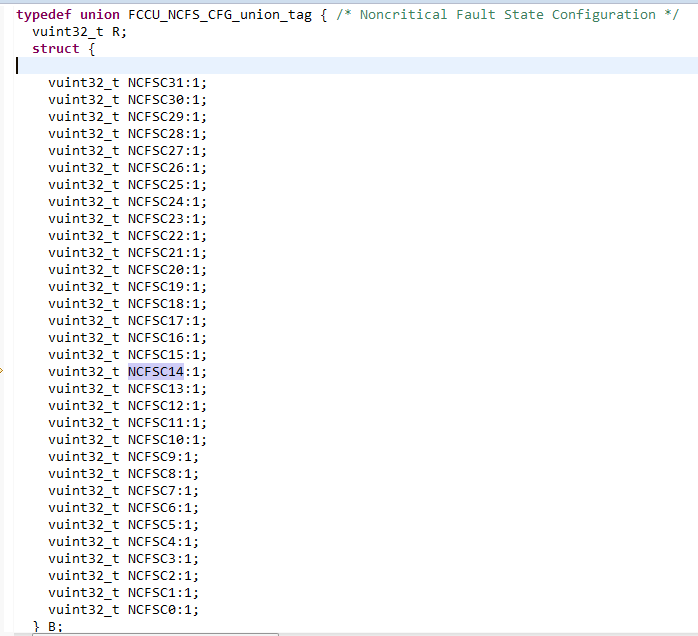The height and width of the screenshot is (636, 698).
Task: Click the NCFSC2 bitfield name
Action: coord(152,576)
